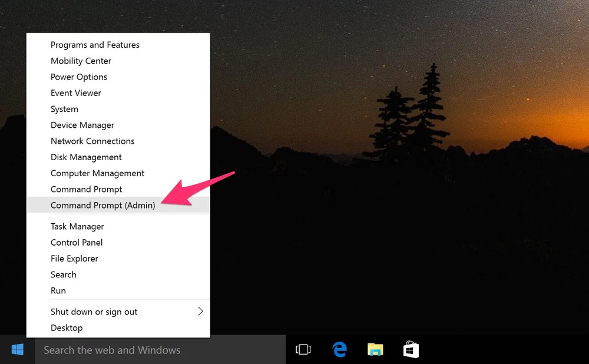Open File Explorer taskbar icon

coord(375,350)
